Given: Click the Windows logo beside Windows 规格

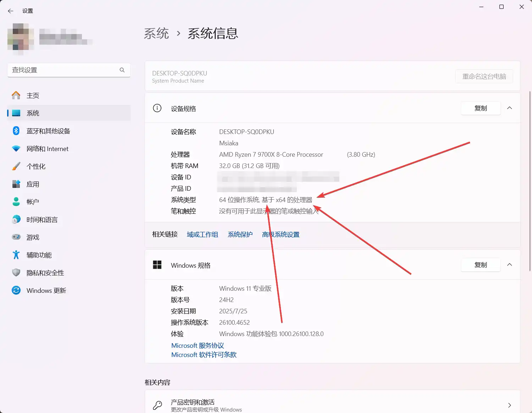Looking at the screenshot, I should (x=157, y=265).
